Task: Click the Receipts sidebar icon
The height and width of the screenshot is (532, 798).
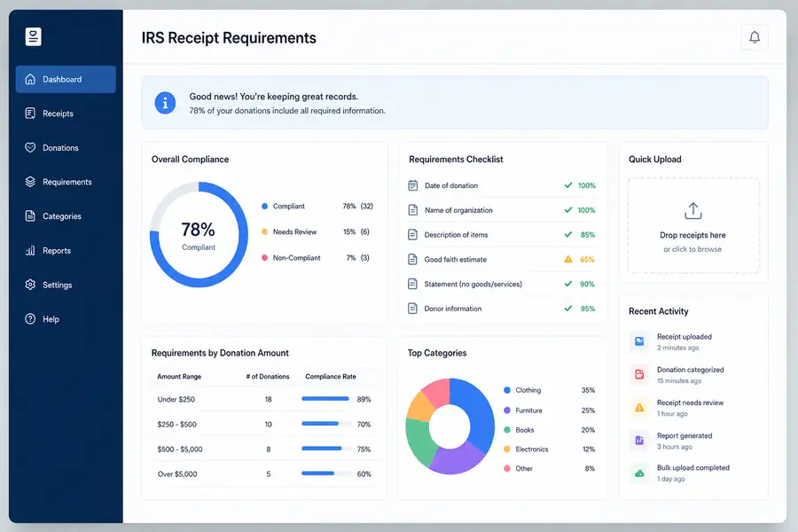Action: pos(30,113)
